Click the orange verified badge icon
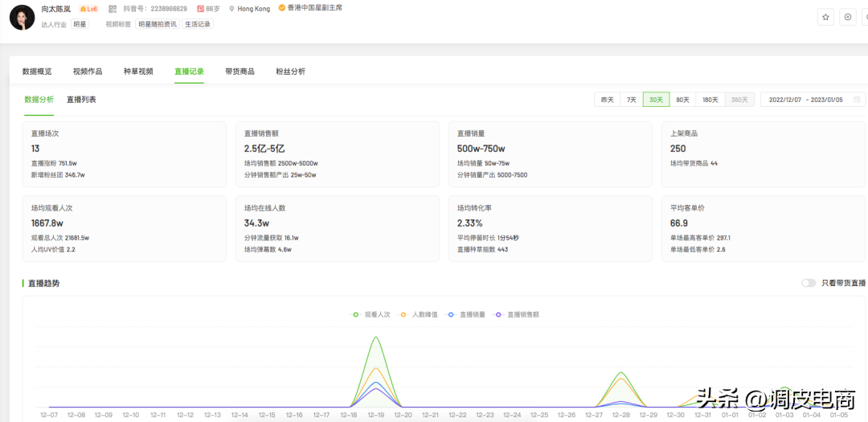Image resolution: width=868 pixels, height=422 pixels. [x=282, y=8]
